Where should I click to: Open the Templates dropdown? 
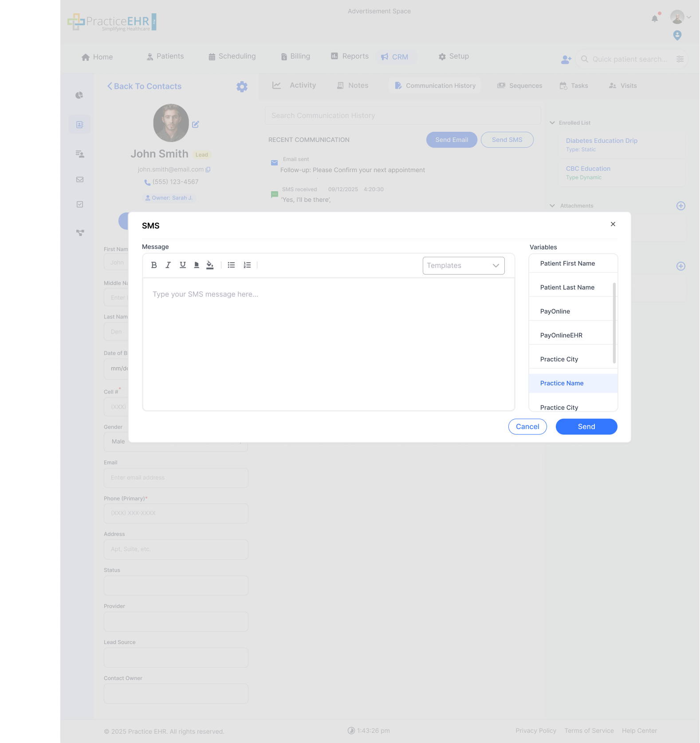(463, 266)
